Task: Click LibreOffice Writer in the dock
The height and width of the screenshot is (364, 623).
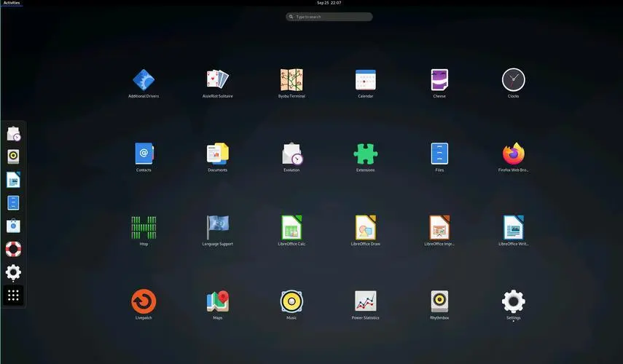Action: point(13,179)
